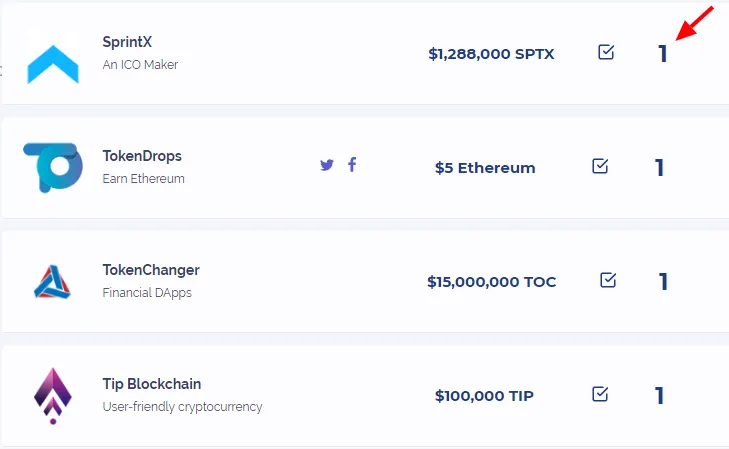Click the SprintX number 1 indicator

pos(663,54)
